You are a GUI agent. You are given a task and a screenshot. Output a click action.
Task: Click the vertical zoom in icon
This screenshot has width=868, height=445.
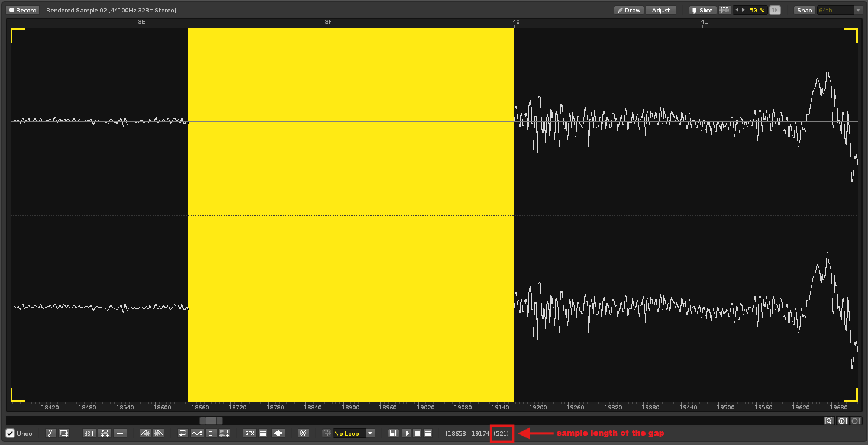tap(843, 421)
